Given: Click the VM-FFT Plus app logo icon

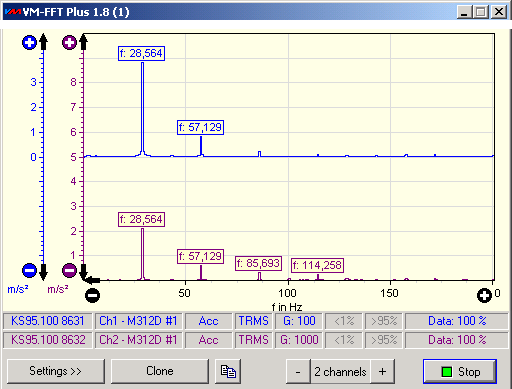Looking at the screenshot, I should [x=14, y=12].
